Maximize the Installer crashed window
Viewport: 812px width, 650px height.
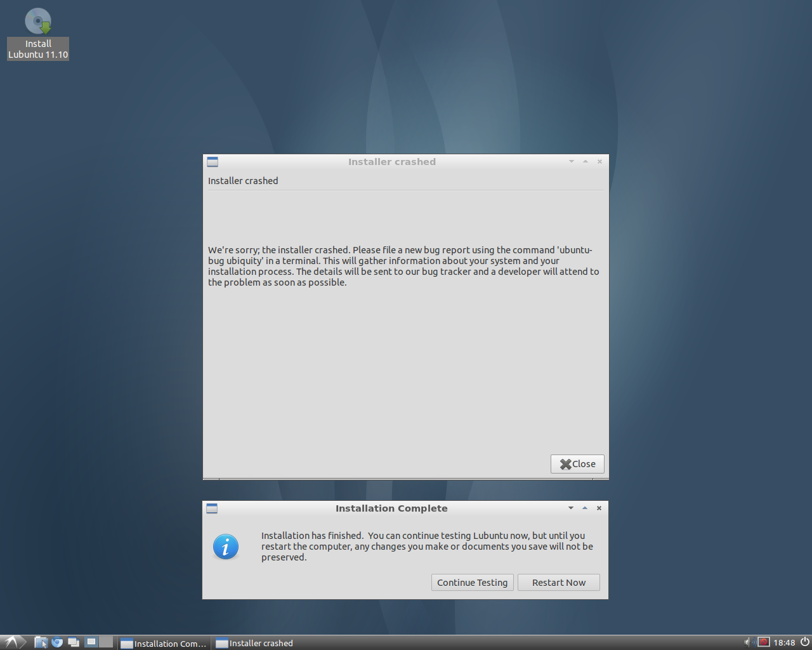pyautogui.click(x=586, y=162)
